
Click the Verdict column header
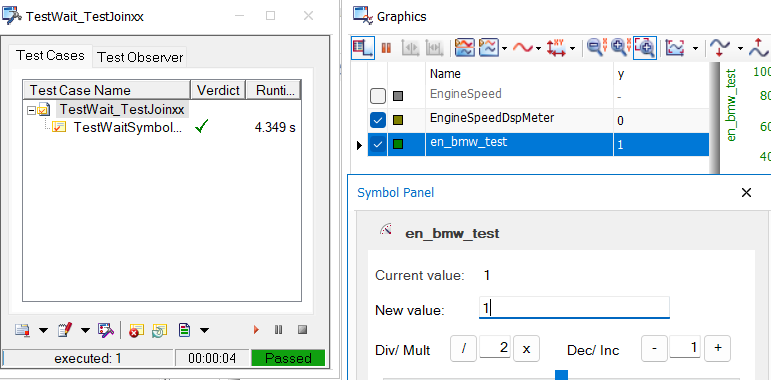click(218, 90)
